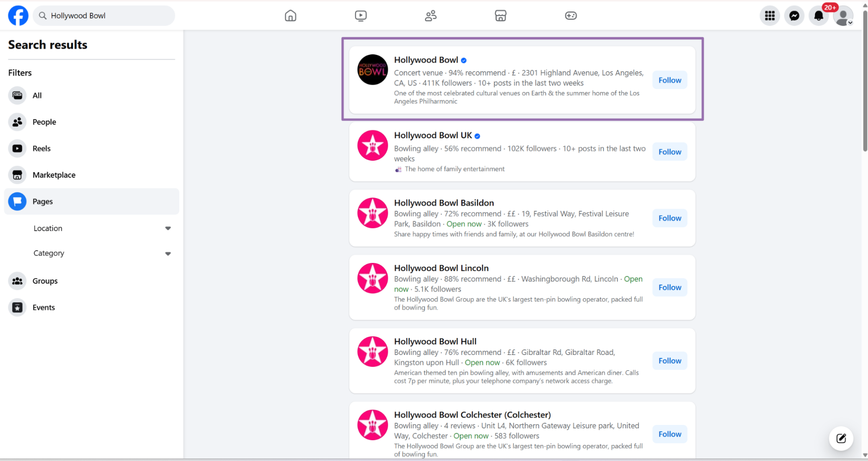Click the Facebook logo

point(18,16)
